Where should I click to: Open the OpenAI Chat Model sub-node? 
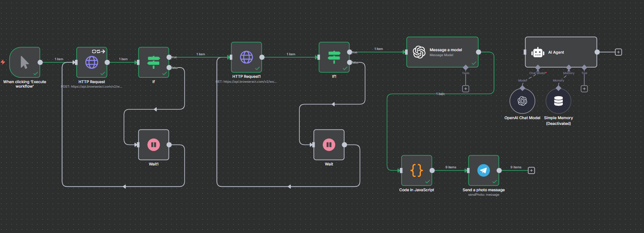coord(522,101)
